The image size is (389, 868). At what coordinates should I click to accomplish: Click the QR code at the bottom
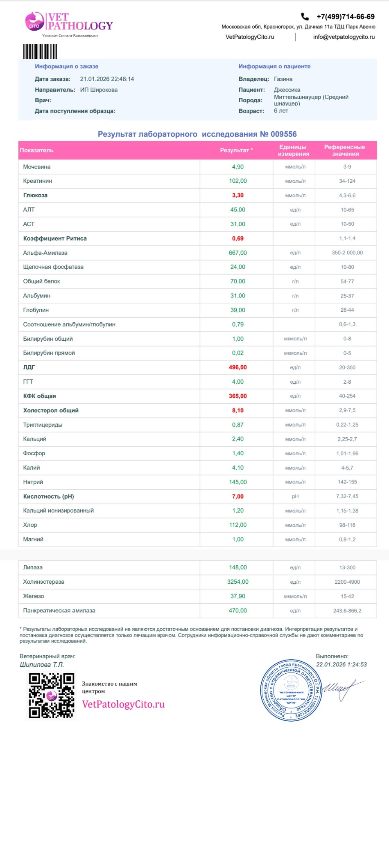(x=52, y=696)
